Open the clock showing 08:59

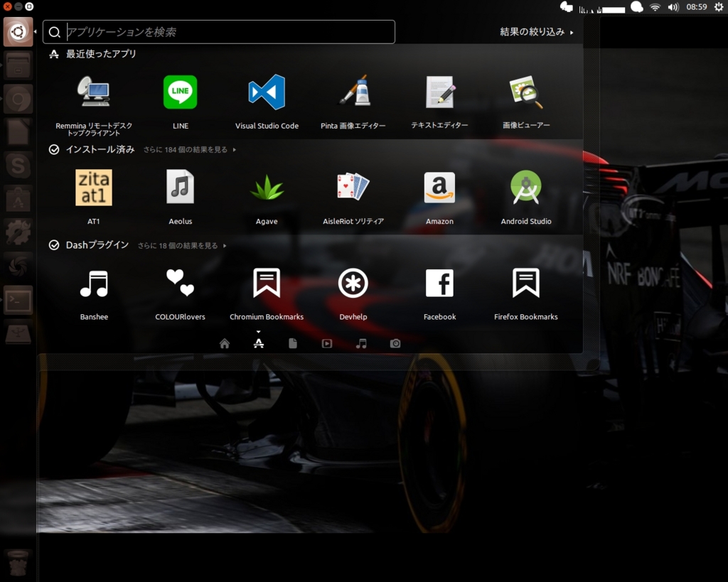[697, 7]
